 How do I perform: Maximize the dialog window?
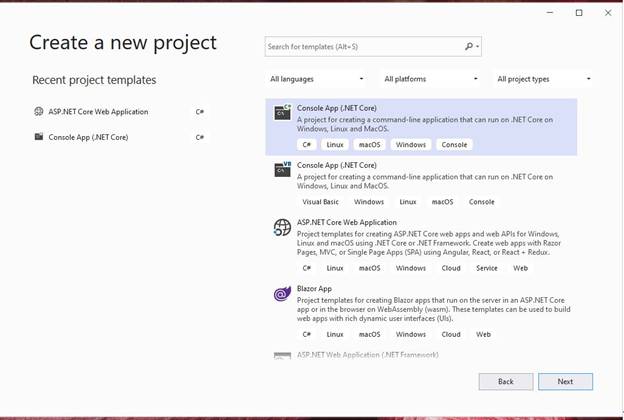tap(579, 13)
